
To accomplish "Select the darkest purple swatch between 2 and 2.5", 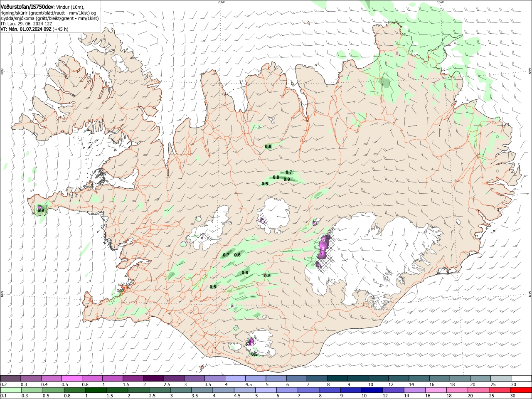I will [153, 379].
